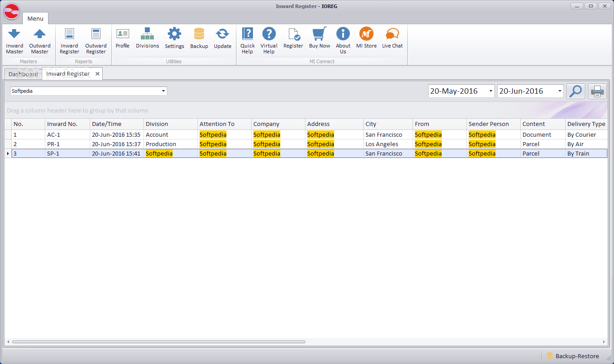
Task: Open the Divisions utility
Action: (x=148, y=38)
